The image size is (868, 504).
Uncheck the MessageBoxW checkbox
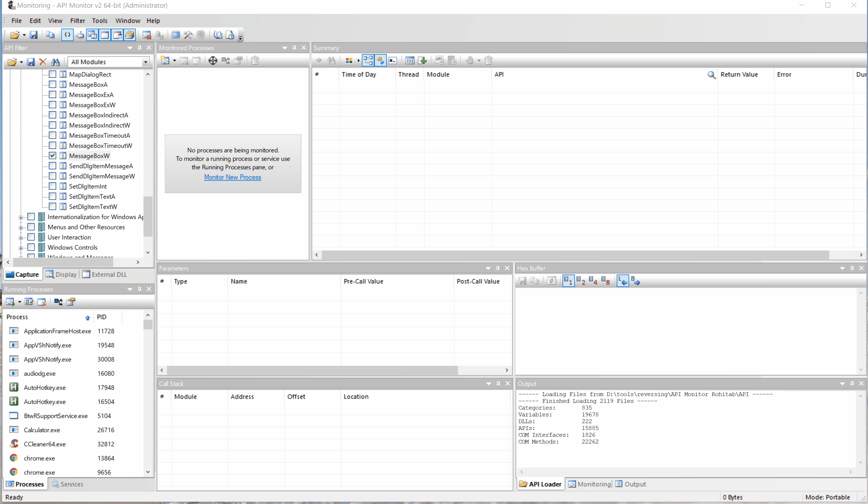[52, 156]
